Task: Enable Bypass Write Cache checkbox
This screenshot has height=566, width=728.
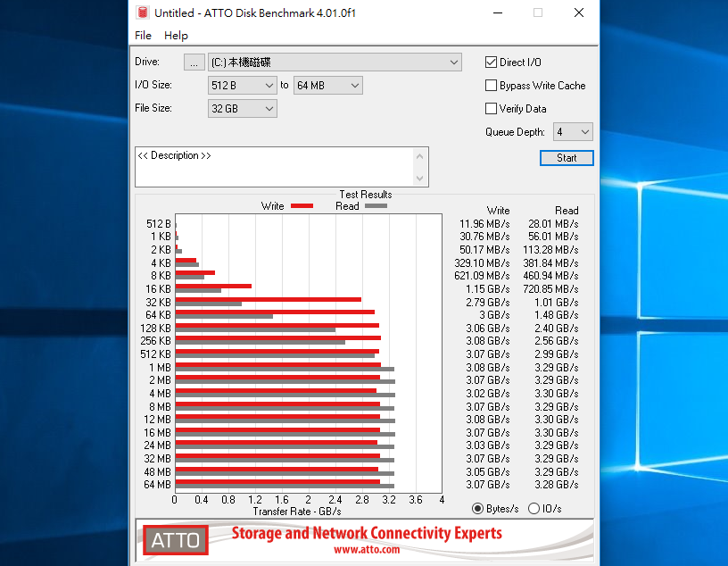Action: 491,86
